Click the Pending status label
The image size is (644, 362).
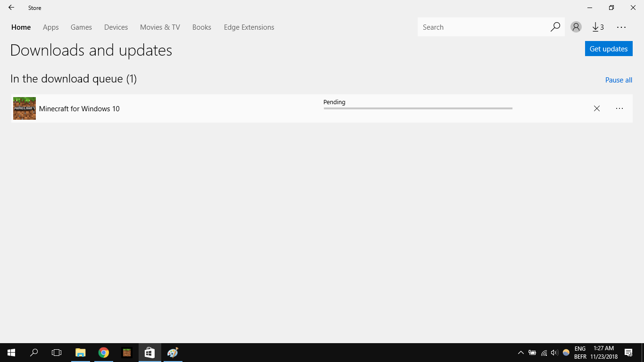[334, 102]
